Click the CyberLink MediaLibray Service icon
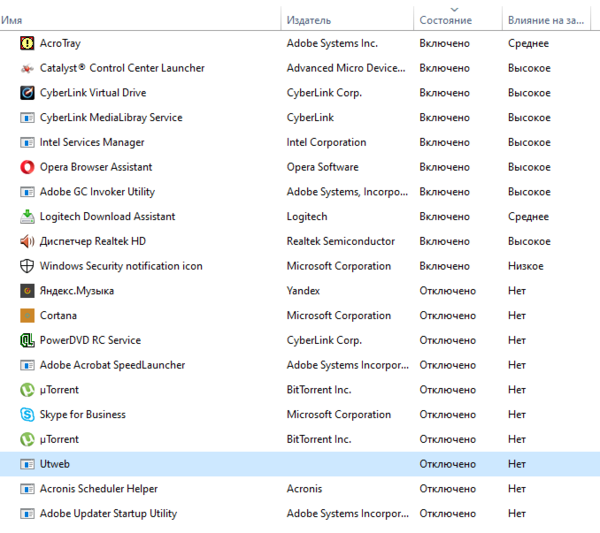The height and width of the screenshot is (533, 600). pyautogui.click(x=27, y=117)
